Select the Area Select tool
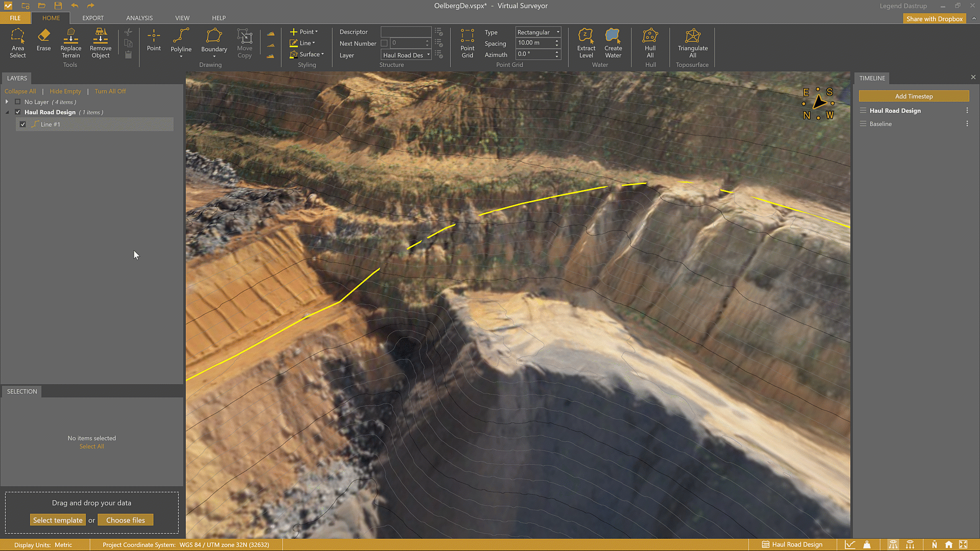The height and width of the screenshot is (551, 980). pos(17,43)
